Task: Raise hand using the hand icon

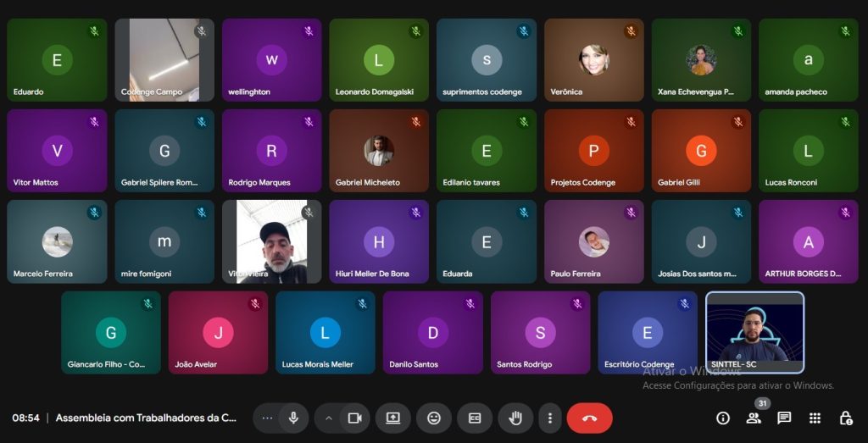Action: click(515, 418)
